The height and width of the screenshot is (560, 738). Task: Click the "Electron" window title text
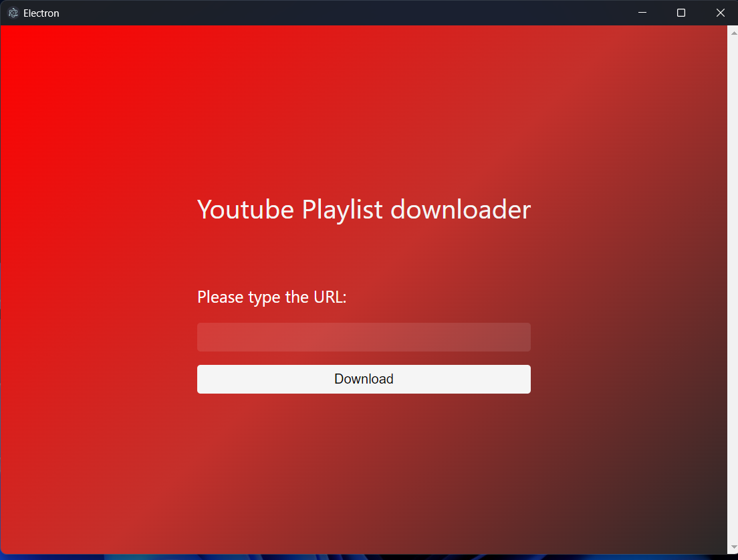[41, 13]
